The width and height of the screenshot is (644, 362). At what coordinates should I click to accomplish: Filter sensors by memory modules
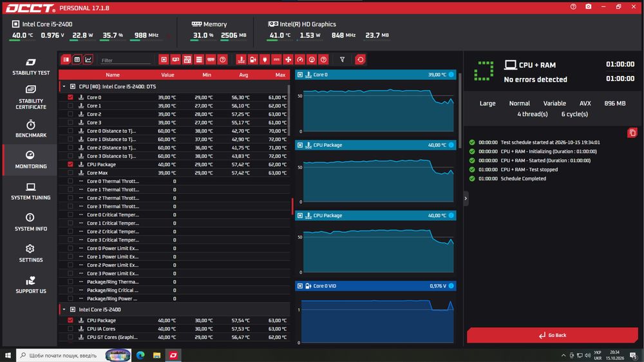pos(211,59)
